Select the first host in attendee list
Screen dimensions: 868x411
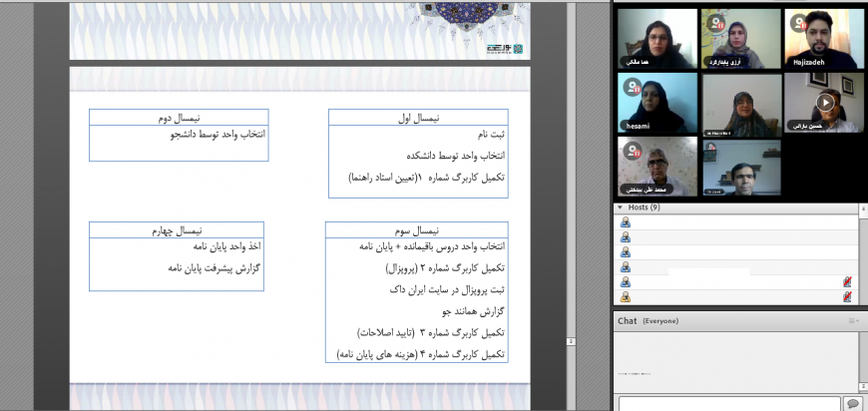tap(626, 222)
